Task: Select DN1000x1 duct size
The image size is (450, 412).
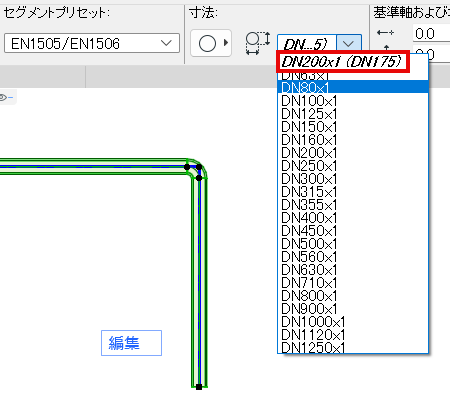Action: click(x=353, y=321)
